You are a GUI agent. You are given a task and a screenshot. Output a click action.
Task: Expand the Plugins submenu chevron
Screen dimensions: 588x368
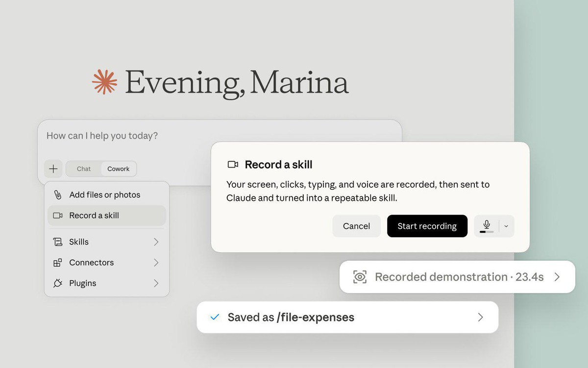[156, 283]
